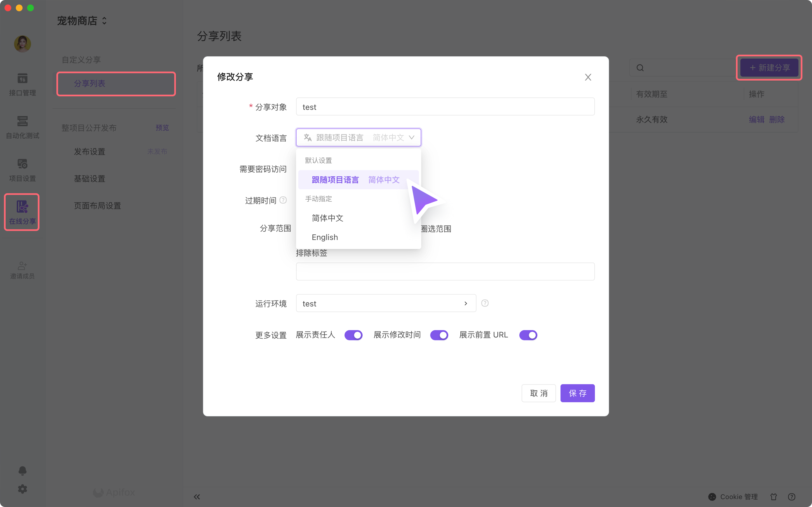Image resolution: width=812 pixels, height=507 pixels.
Task: Click the 新建分享 button
Action: pyautogui.click(x=769, y=67)
